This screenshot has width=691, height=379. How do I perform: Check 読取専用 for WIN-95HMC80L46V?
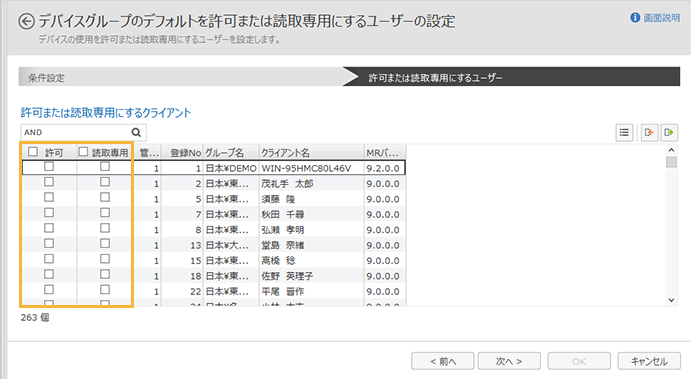(x=105, y=167)
